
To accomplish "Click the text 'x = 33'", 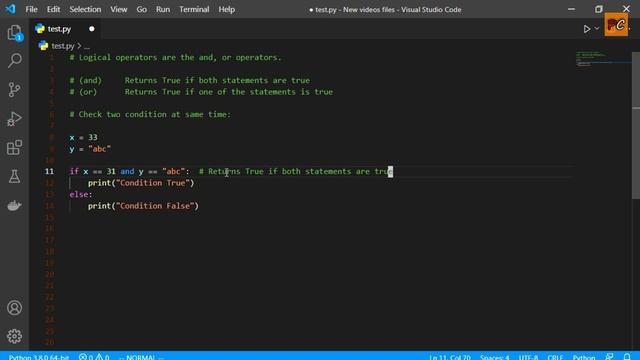I will [x=84, y=137].
